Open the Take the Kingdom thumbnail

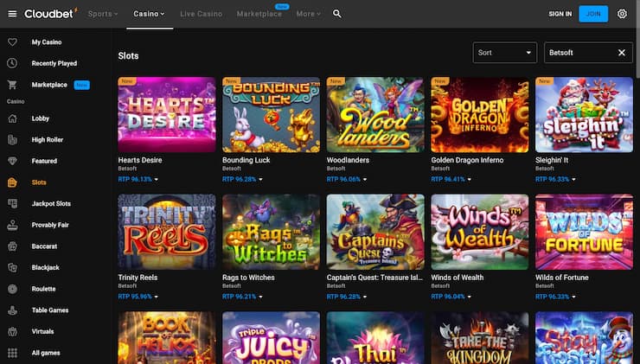tap(480, 338)
